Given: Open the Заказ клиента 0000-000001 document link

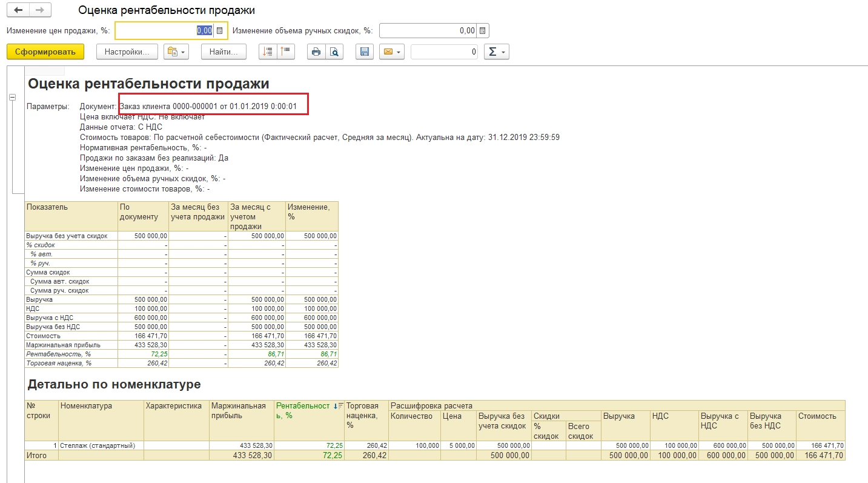Looking at the screenshot, I should click(x=208, y=107).
